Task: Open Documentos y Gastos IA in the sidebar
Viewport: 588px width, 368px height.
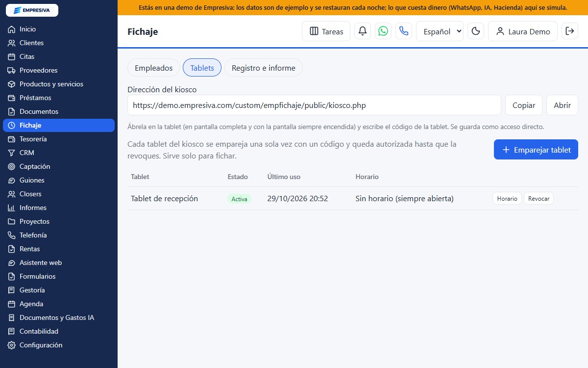Action: [59, 318]
